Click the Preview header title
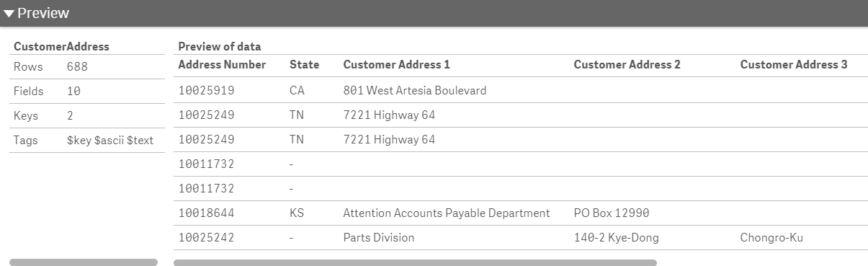 point(43,13)
